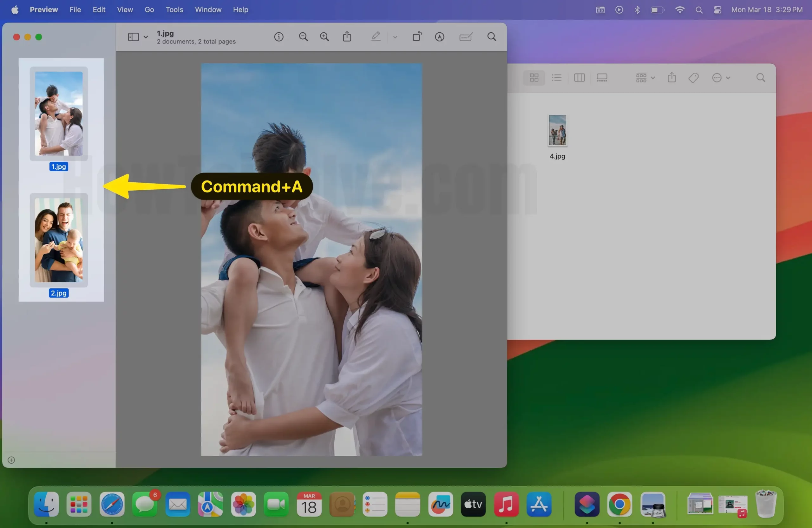Open Finder group-by dropdown

[645, 78]
